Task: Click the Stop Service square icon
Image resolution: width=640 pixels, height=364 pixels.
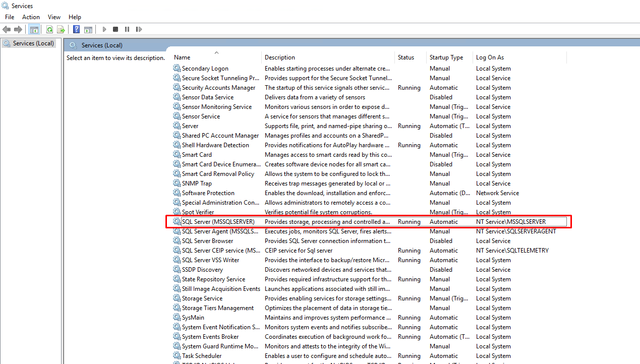Action: coord(115,30)
